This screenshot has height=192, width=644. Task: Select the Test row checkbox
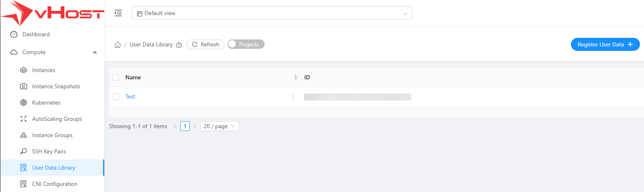116,97
